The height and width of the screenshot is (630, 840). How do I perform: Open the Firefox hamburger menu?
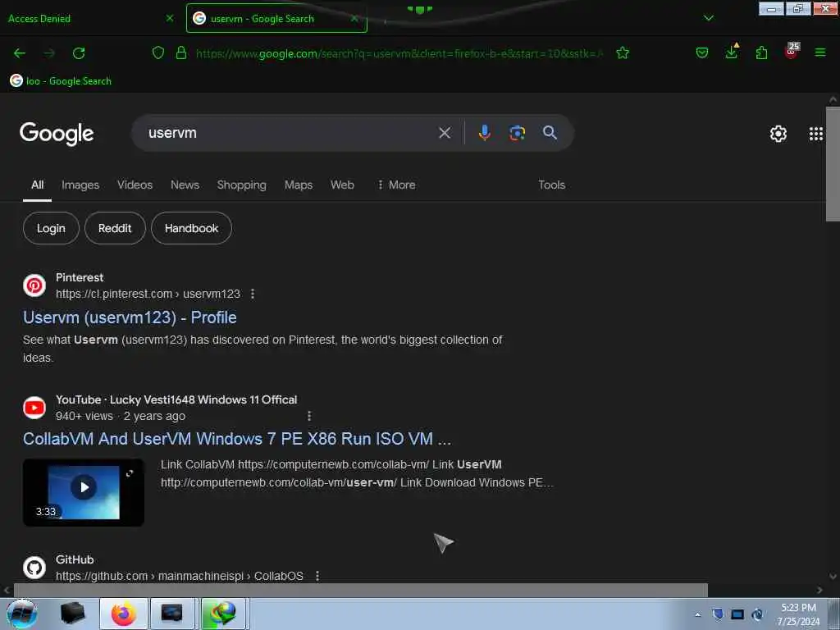click(820, 52)
